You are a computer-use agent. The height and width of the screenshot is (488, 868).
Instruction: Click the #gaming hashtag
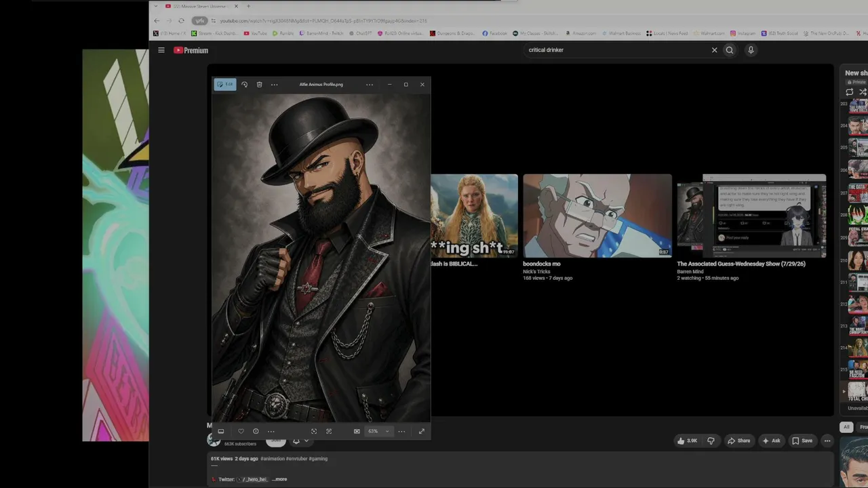(x=318, y=459)
